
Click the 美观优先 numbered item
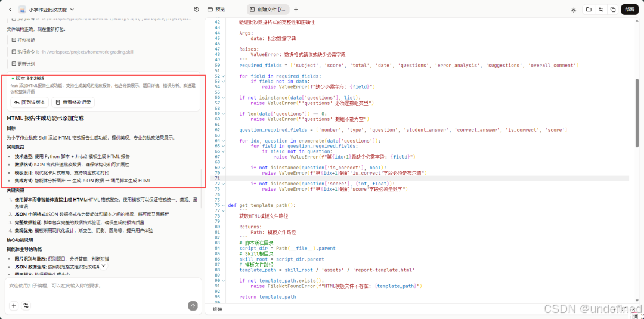[x=83, y=230]
